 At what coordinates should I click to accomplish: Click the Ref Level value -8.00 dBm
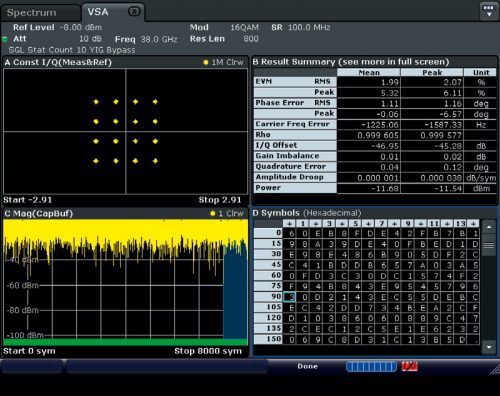[81, 27]
